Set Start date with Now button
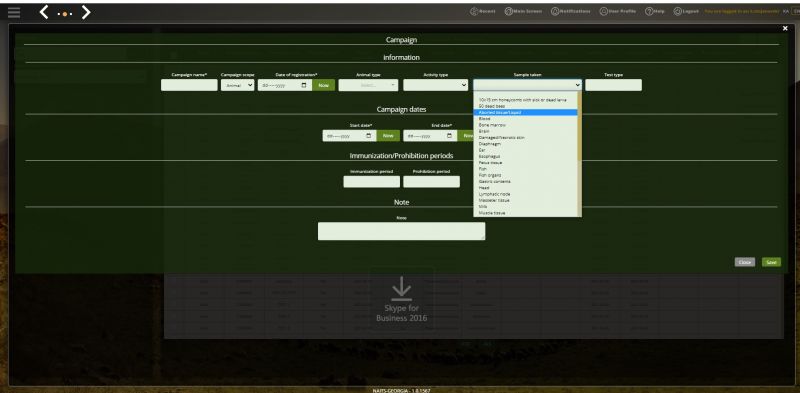The height and width of the screenshot is (393, 800). click(x=388, y=136)
